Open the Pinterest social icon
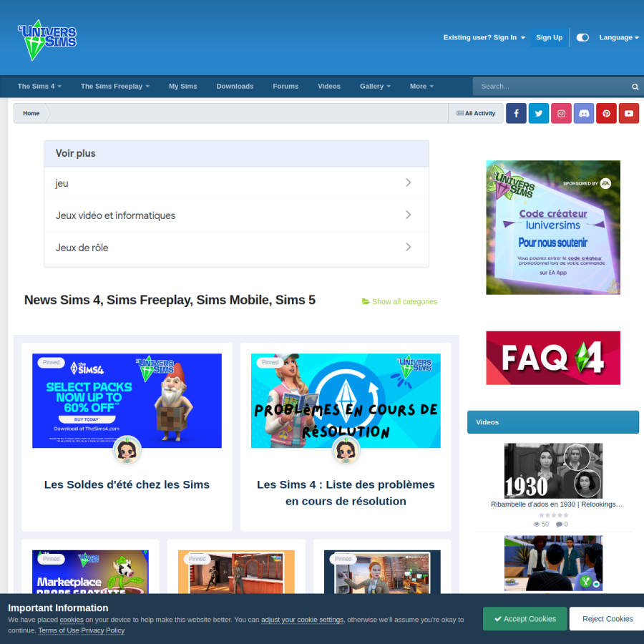The width and height of the screenshot is (644, 644). click(606, 113)
